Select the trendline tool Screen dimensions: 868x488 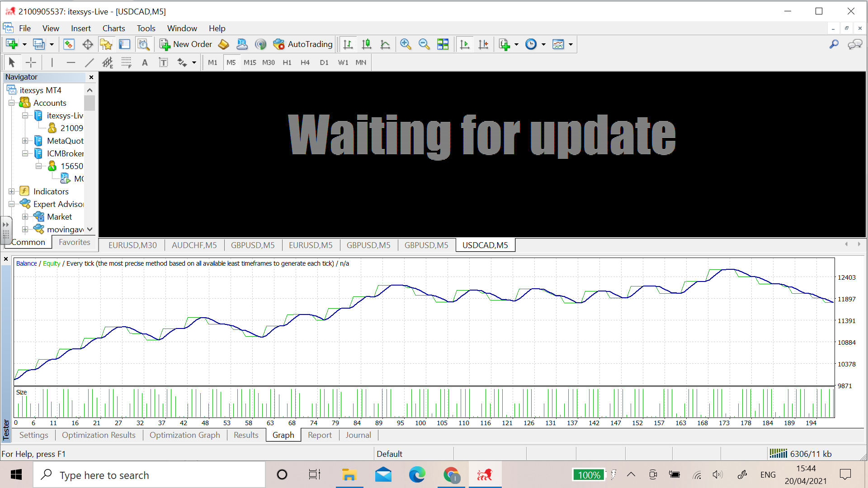click(90, 62)
